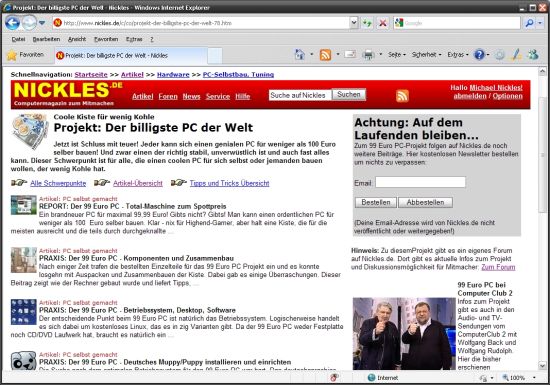Screen dimensions: 550x385
Task: Click the abmelden link
Action: pos(470,96)
